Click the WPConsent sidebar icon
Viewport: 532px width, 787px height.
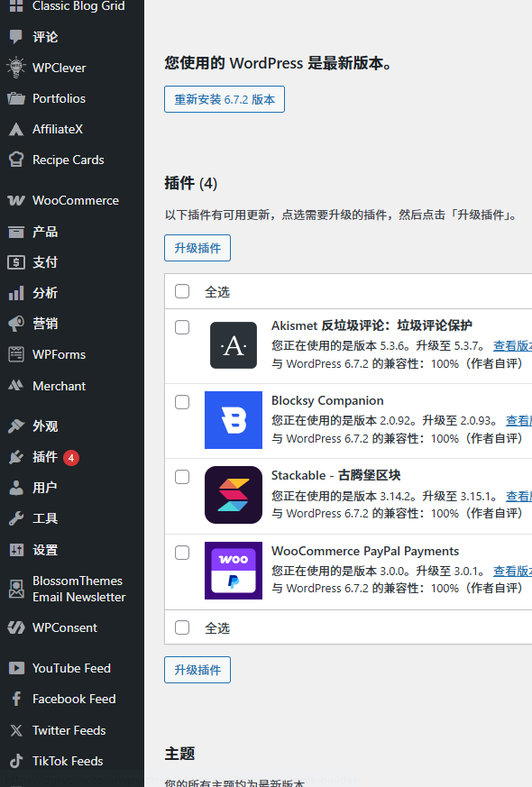(x=16, y=627)
